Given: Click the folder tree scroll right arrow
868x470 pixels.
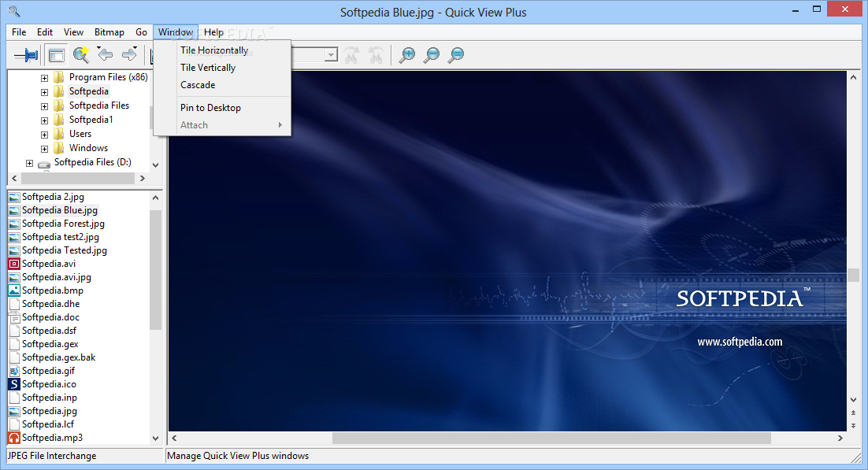Looking at the screenshot, I should coord(143,178).
